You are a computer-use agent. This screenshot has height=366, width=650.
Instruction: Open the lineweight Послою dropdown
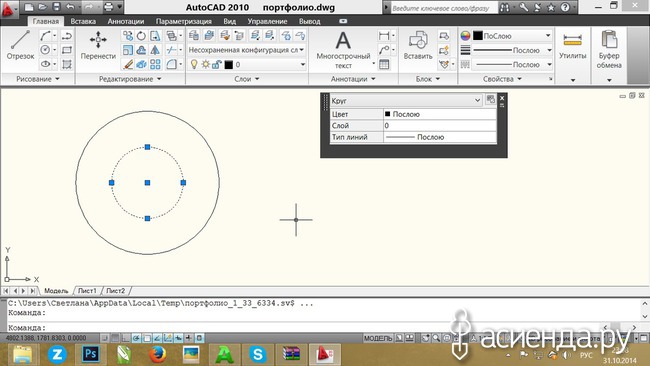coord(512,50)
